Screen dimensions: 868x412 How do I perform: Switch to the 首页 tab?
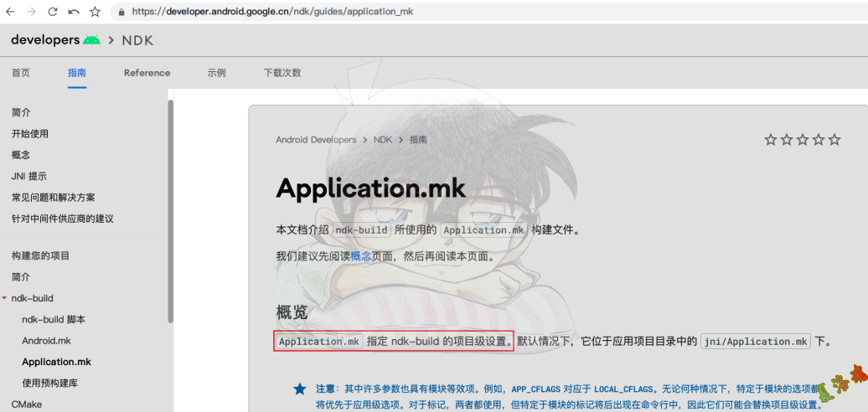pos(21,73)
